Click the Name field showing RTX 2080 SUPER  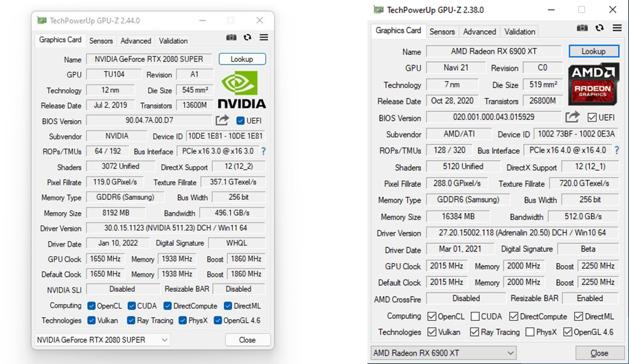149,59
